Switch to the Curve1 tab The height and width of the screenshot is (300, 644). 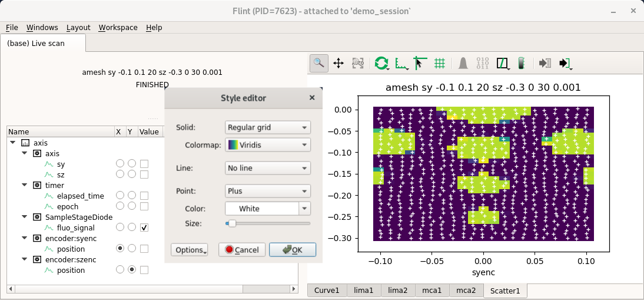coord(327,291)
